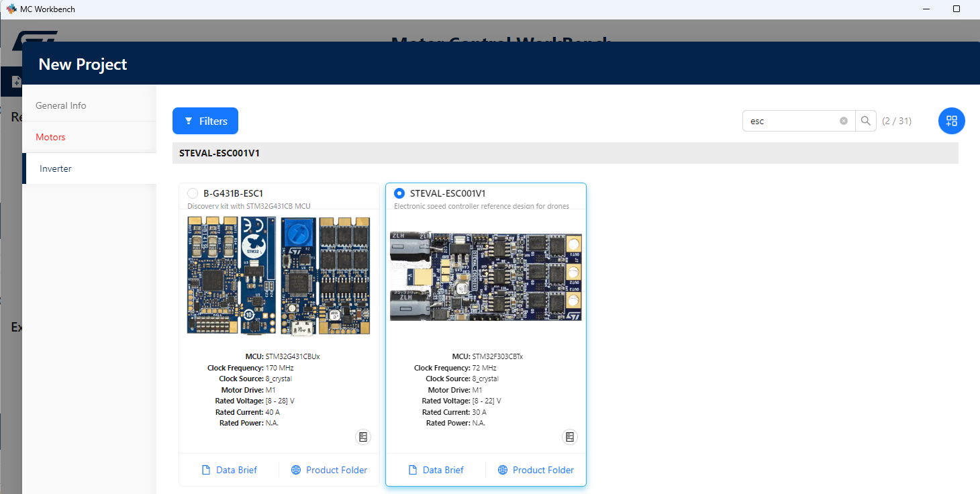The width and height of the screenshot is (980, 494).
Task: Clear the esc search with the x icon
Action: click(844, 120)
